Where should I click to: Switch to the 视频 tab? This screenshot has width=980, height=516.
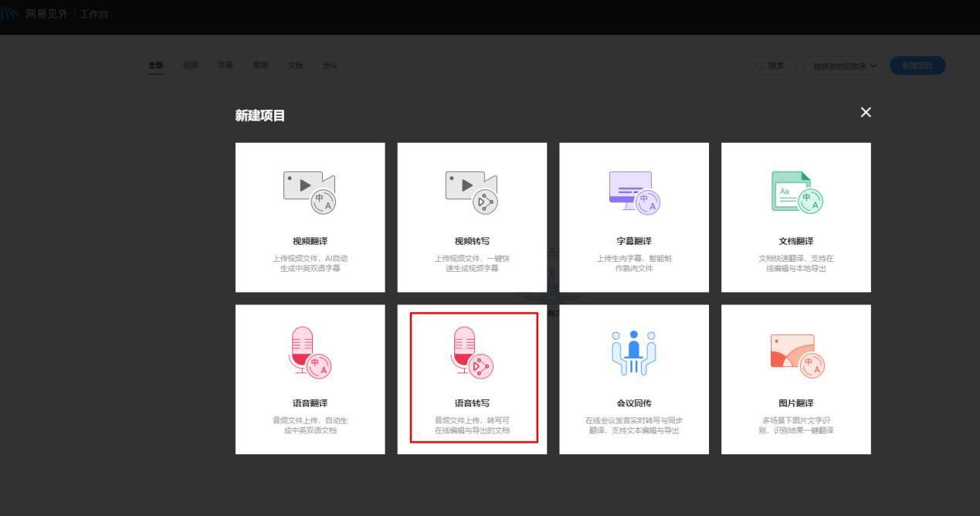coord(191,65)
